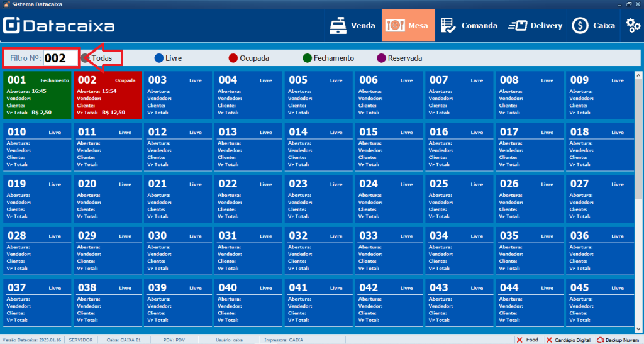Screen dimensions: 644x344
Task: Open the Delivery box icon
Action: (518, 26)
